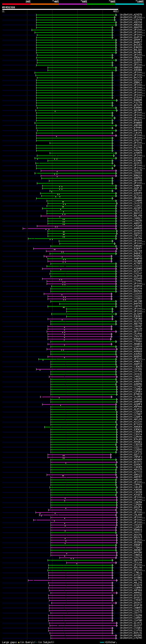The height and width of the screenshot is (644, 146).
Task: Click the 'Large gaps' legend text
Action: click(x=10, y=642)
